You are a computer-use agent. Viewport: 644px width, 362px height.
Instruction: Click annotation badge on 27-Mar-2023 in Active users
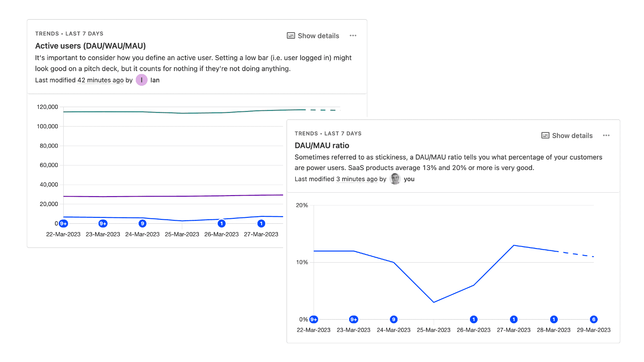point(261,224)
